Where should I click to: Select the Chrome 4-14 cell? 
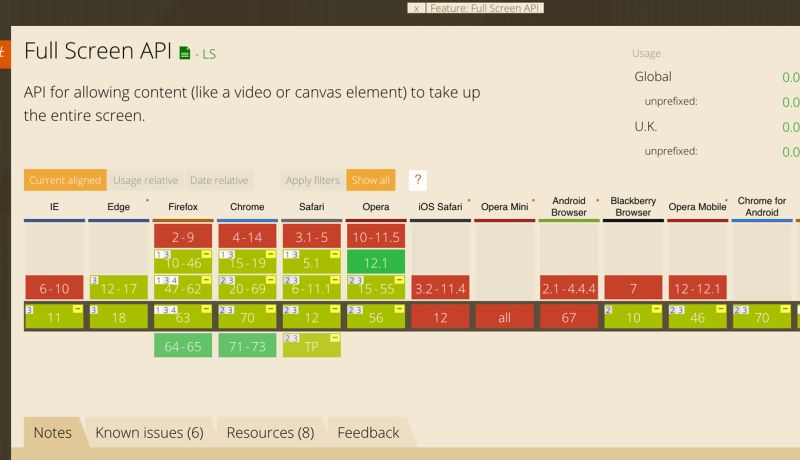(247, 237)
